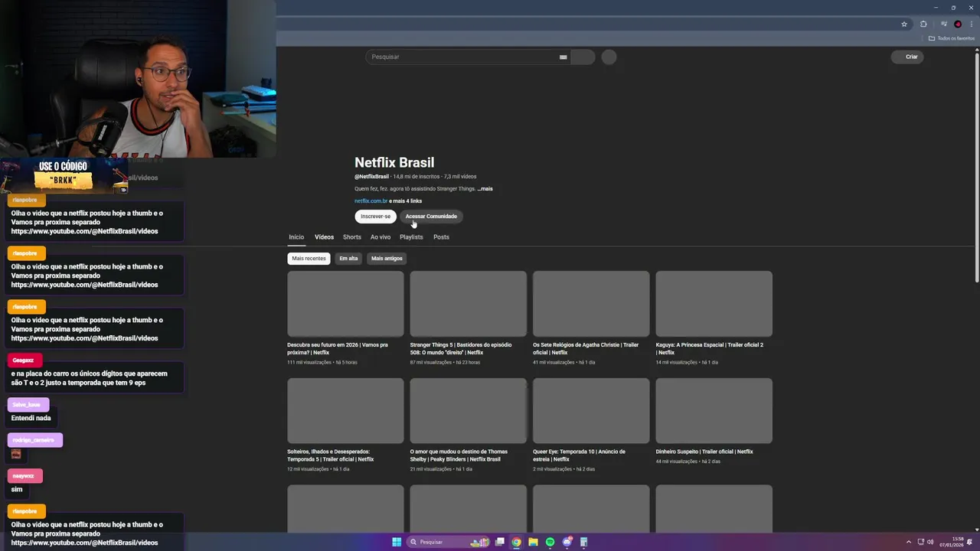The width and height of the screenshot is (980, 551).
Task: Expand the system tray hidden icons chevron
Action: [909, 542]
